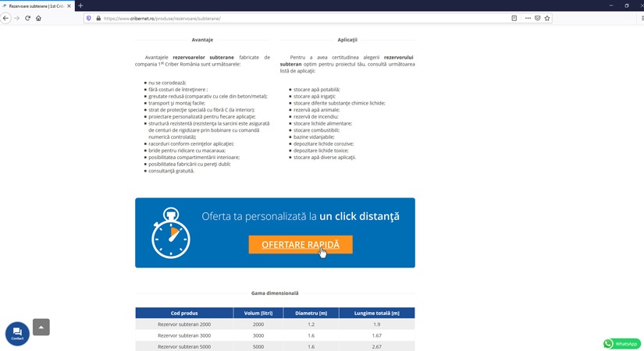
Task: Click the scroll-to-top arrow button
Action: 41,327
